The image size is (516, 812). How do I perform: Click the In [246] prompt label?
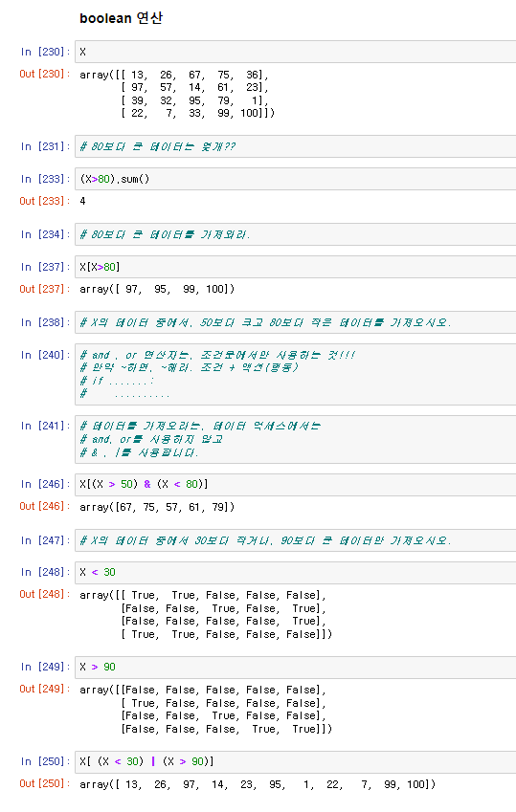[x=45, y=484]
